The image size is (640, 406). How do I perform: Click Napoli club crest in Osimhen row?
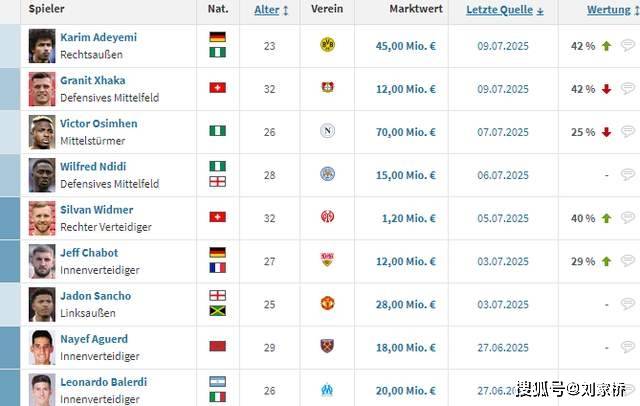[x=327, y=132]
